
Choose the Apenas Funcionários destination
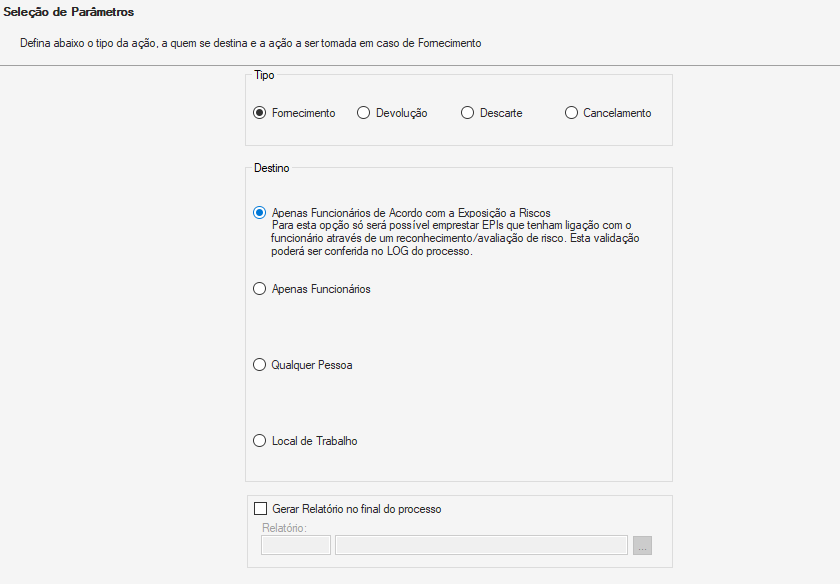point(260,289)
